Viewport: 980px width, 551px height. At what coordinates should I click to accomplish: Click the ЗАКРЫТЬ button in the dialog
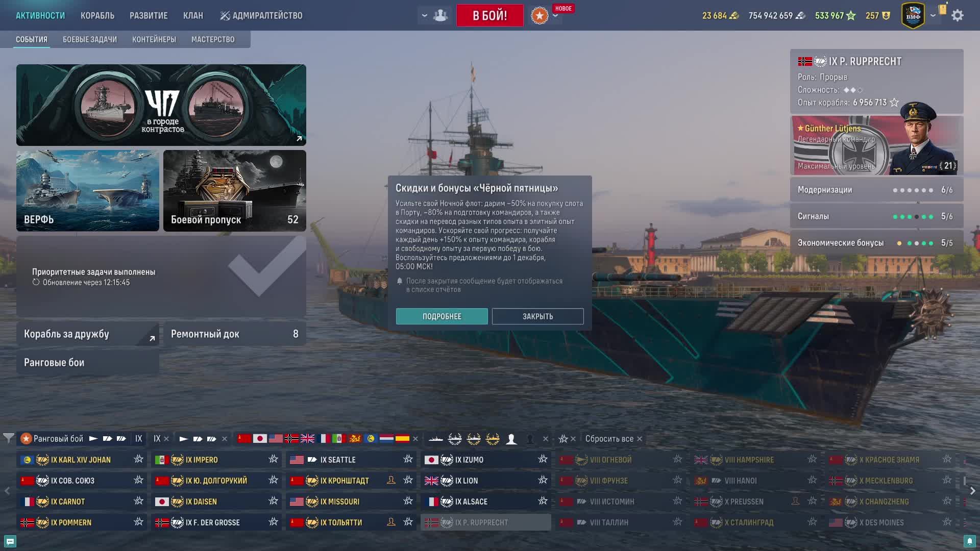click(537, 316)
